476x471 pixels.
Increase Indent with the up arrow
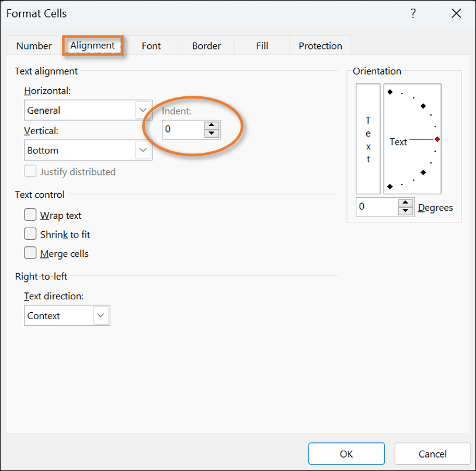211,125
